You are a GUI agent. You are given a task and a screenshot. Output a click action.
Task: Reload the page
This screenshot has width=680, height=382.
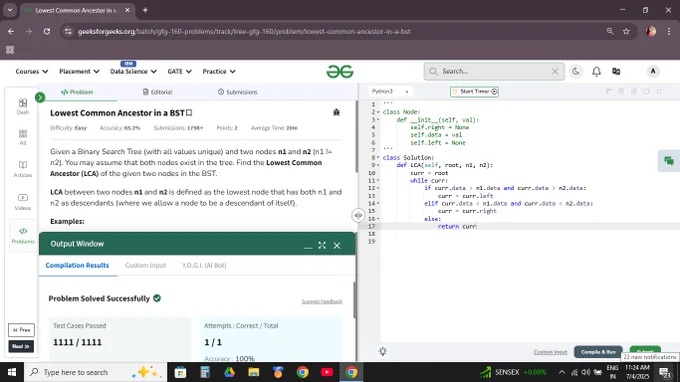pyautogui.click(x=47, y=31)
